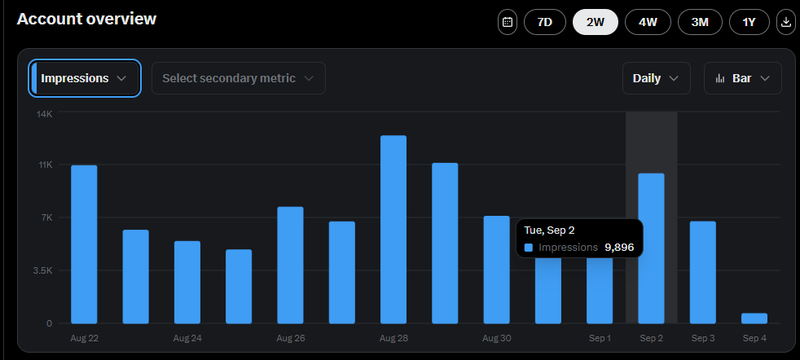Click the Sep 3 x-axis label

point(703,338)
